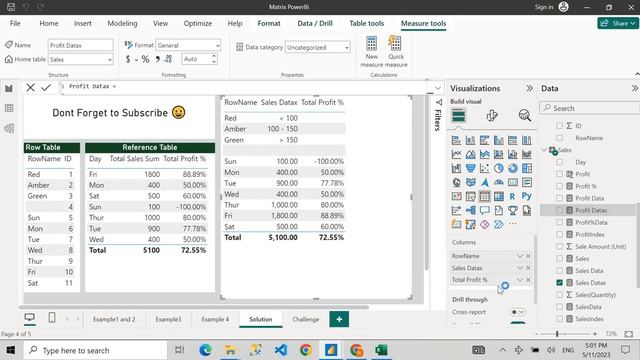Tick the Profit field checkbox

[x=560, y=174]
